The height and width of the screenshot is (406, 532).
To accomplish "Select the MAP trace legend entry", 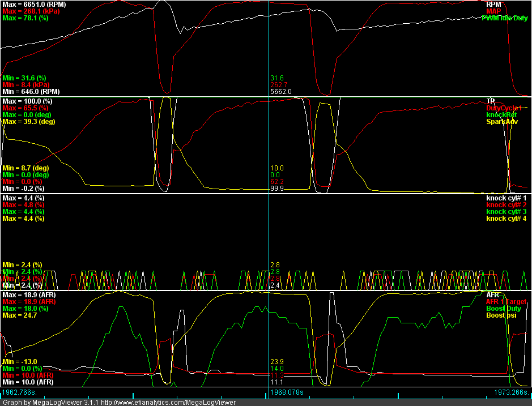I will (x=493, y=11).
